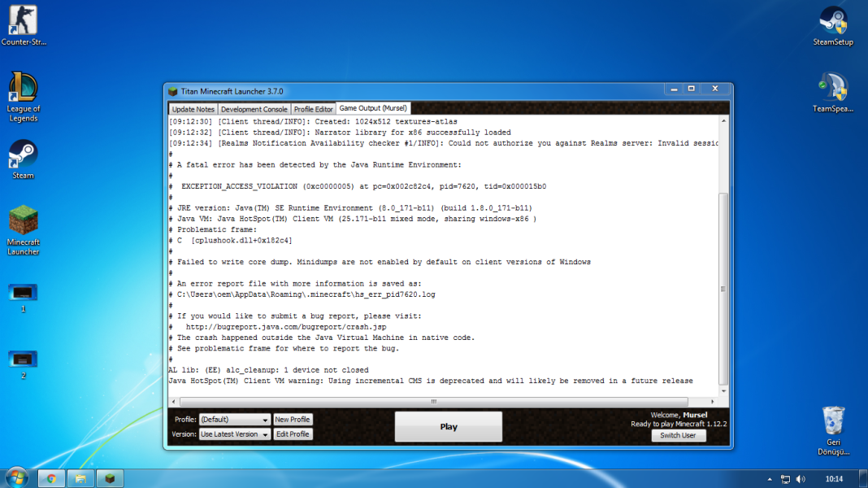Image resolution: width=868 pixels, height=488 pixels.
Task: Open the Windows Start menu orb
Action: [16, 477]
